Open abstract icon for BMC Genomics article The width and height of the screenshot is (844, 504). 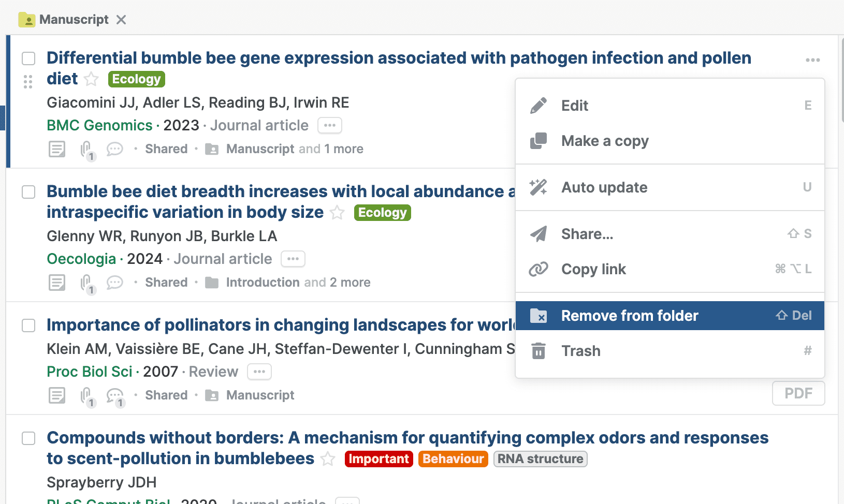(x=57, y=149)
